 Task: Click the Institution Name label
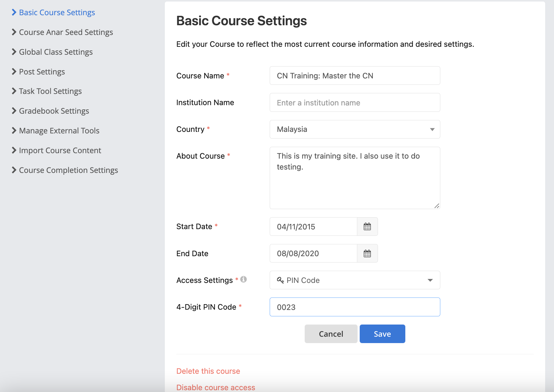click(x=205, y=102)
